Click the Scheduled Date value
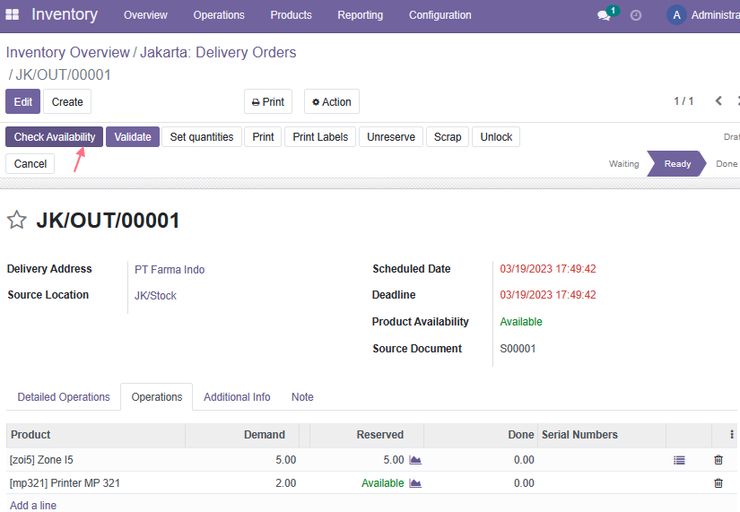740x512 pixels. pos(548,269)
